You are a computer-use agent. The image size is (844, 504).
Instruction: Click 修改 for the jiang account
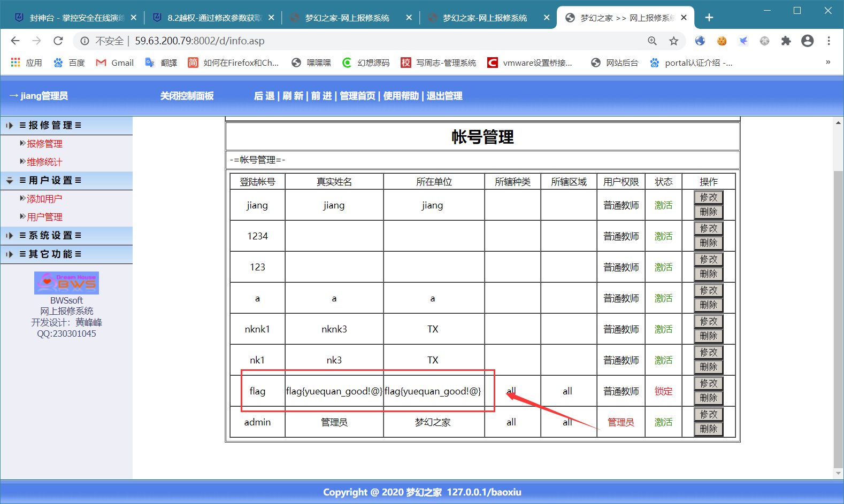tap(709, 197)
